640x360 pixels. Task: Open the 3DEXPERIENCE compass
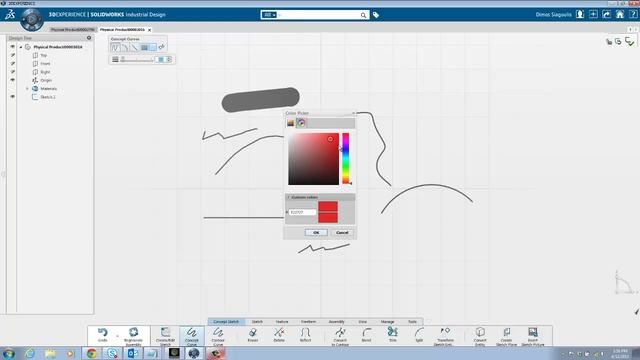click(x=31, y=19)
